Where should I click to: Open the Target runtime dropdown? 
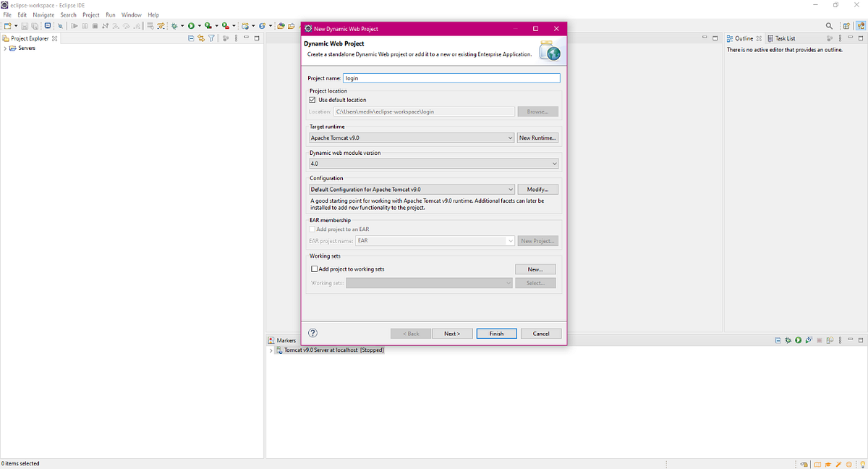coord(510,138)
